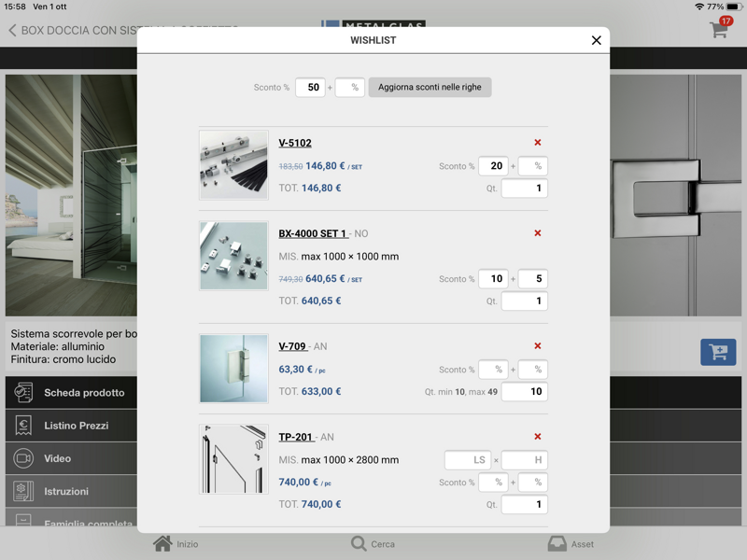Select the BX-4000 SET 1 product thumbnail
This screenshot has height=560, width=747.
click(233, 256)
